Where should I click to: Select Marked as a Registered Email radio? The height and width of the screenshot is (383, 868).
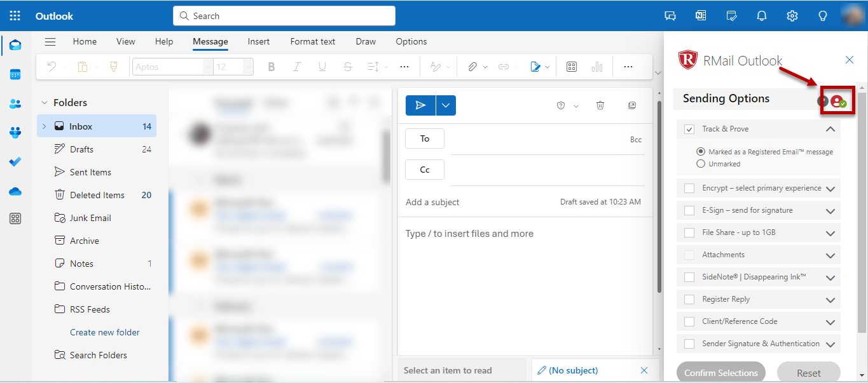[701, 152]
